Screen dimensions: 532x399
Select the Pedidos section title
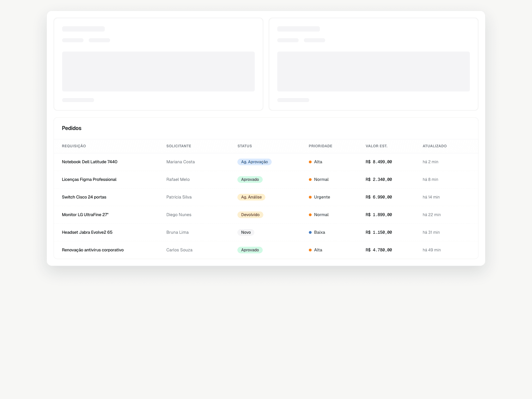pos(71,128)
